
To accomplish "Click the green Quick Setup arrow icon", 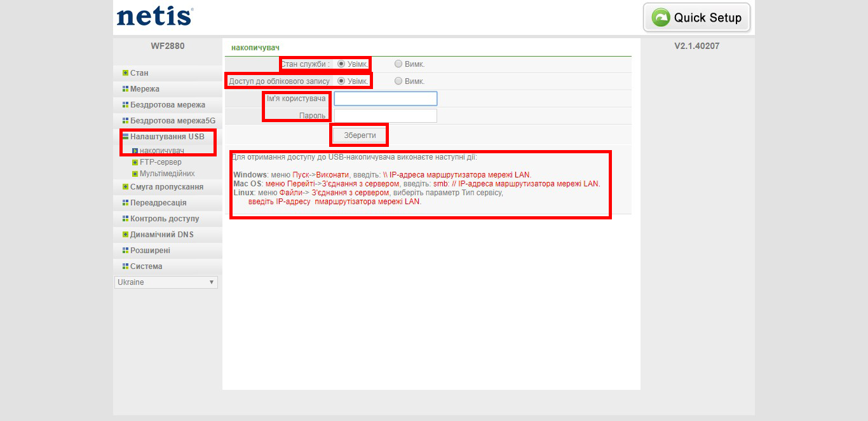I will tap(661, 18).
